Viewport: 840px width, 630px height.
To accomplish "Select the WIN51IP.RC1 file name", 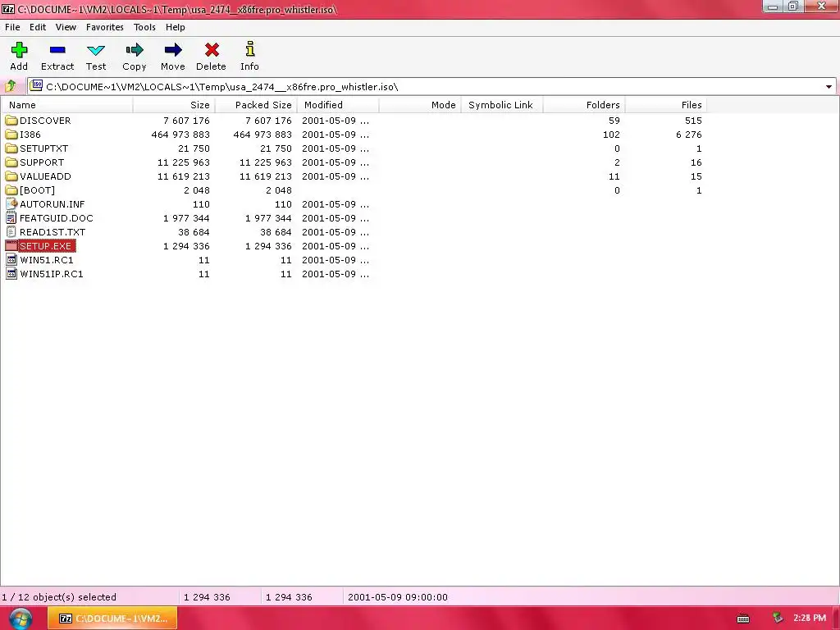I will pos(52,274).
